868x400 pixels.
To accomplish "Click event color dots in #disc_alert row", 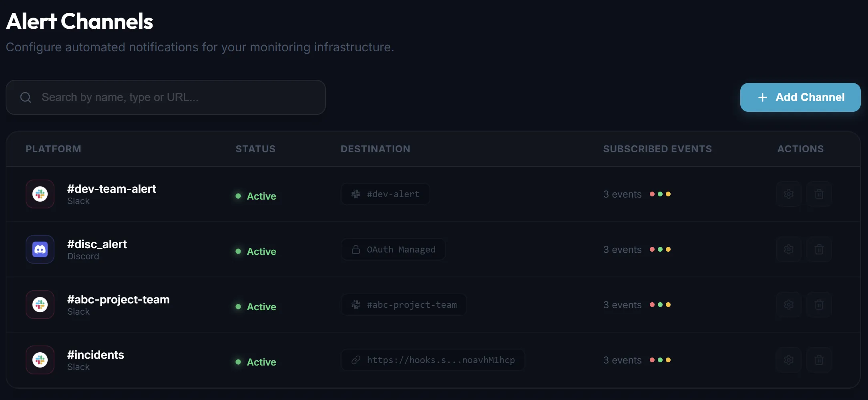I will coord(660,249).
